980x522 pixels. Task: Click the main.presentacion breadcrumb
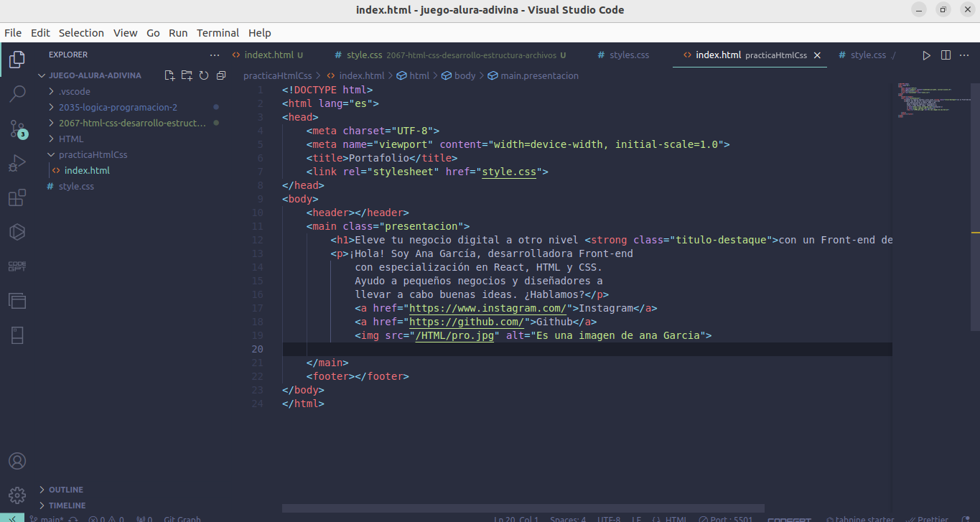click(533, 75)
